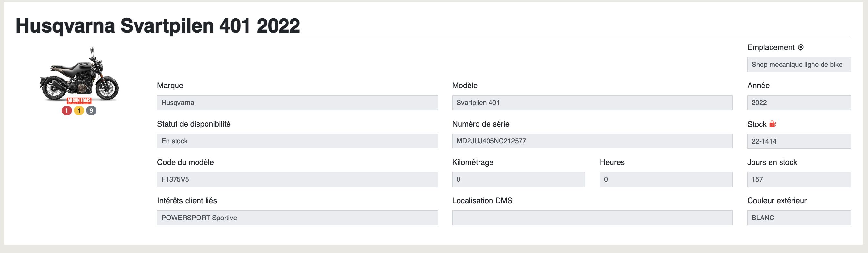This screenshot has height=253, width=868.
Task: Select the Couleur extérieur field BLANC
Action: pyautogui.click(x=799, y=218)
